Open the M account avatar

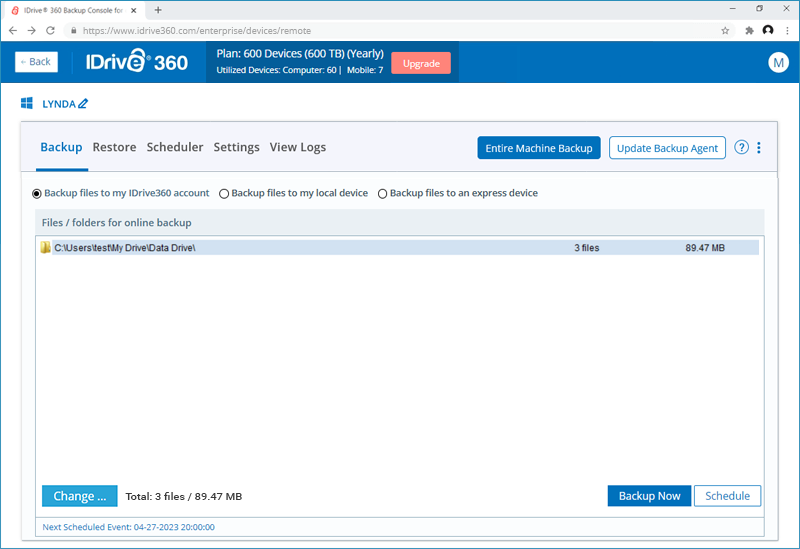click(778, 62)
